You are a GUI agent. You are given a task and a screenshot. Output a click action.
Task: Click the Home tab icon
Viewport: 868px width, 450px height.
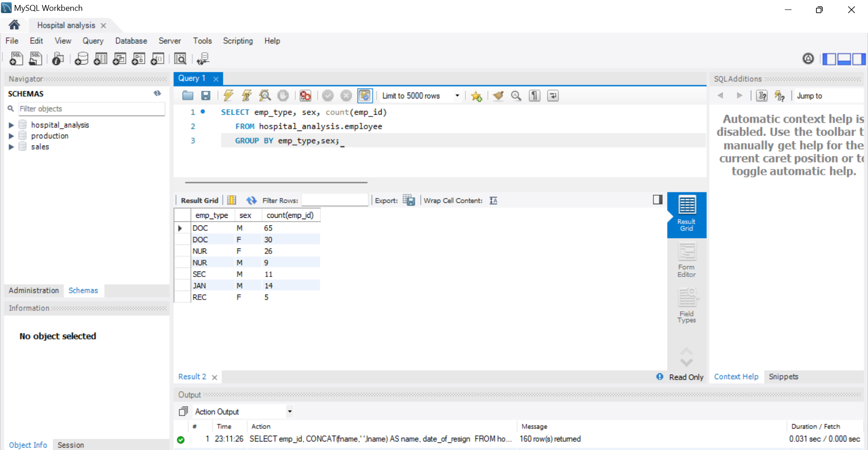[x=14, y=25]
